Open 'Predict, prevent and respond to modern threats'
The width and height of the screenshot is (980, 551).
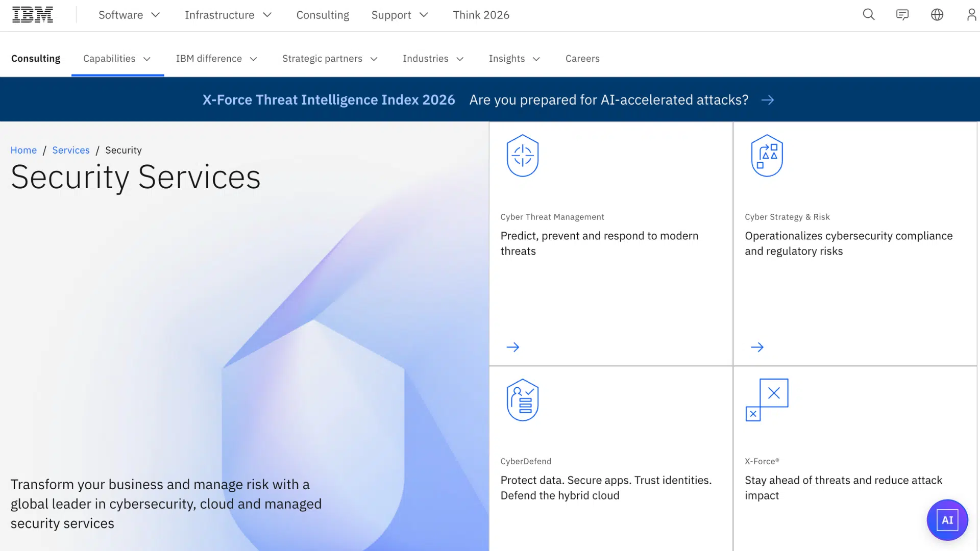point(600,243)
